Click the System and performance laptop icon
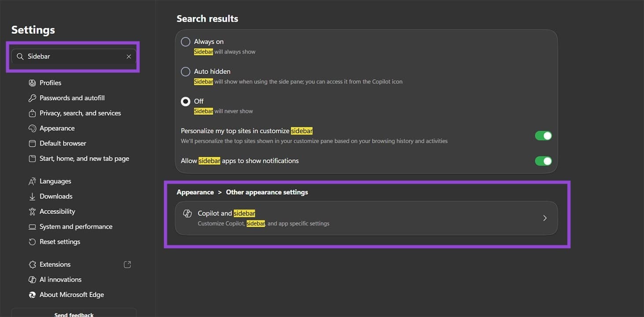Image resolution: width=644 pixels, height=317 pixels. 32,227
